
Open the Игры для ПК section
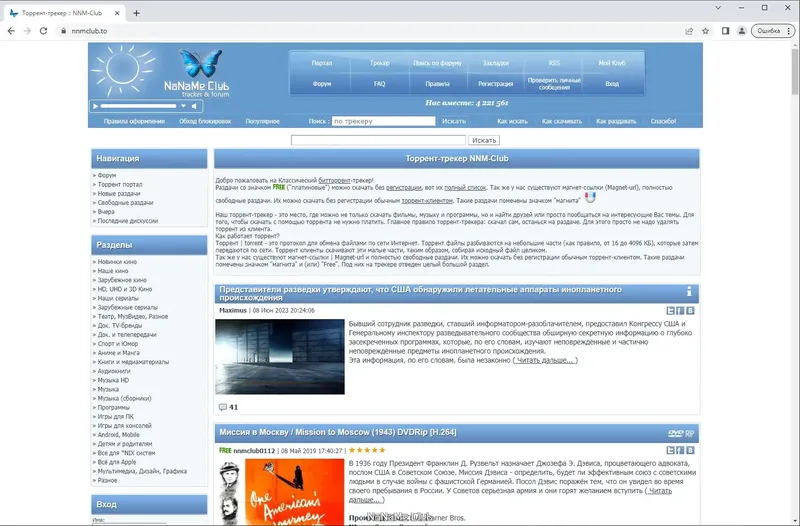116,417
